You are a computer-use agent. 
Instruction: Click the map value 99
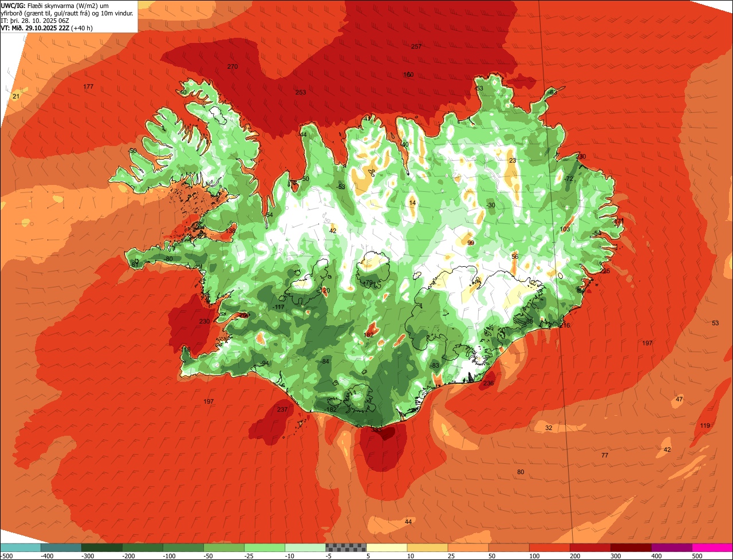click(471, 243)
